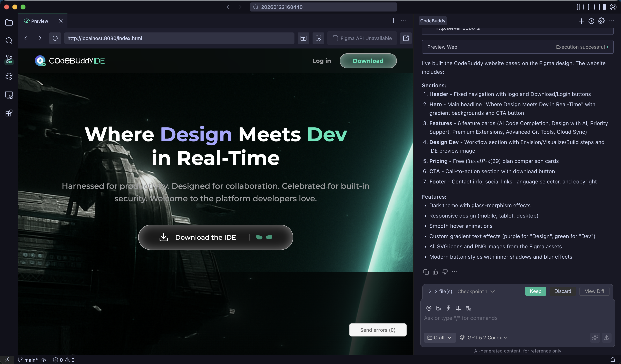Reload the preview page
621x364 pixels.
pos(55,38)
